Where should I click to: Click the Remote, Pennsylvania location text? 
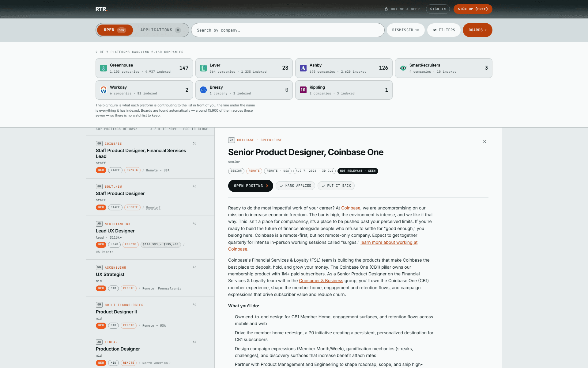(162, 289)
